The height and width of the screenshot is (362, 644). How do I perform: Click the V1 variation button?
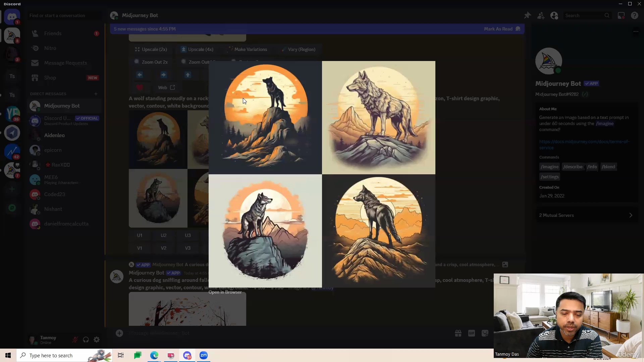pyautogui.click(x=140, y=248)
